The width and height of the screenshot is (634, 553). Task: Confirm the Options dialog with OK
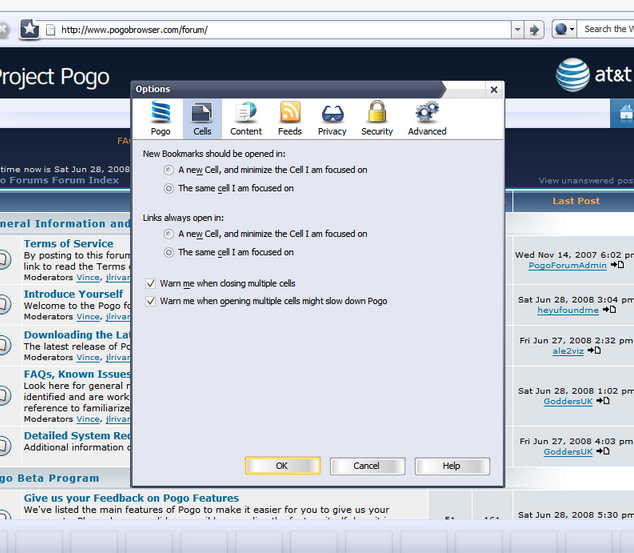[x=283, y=466]
